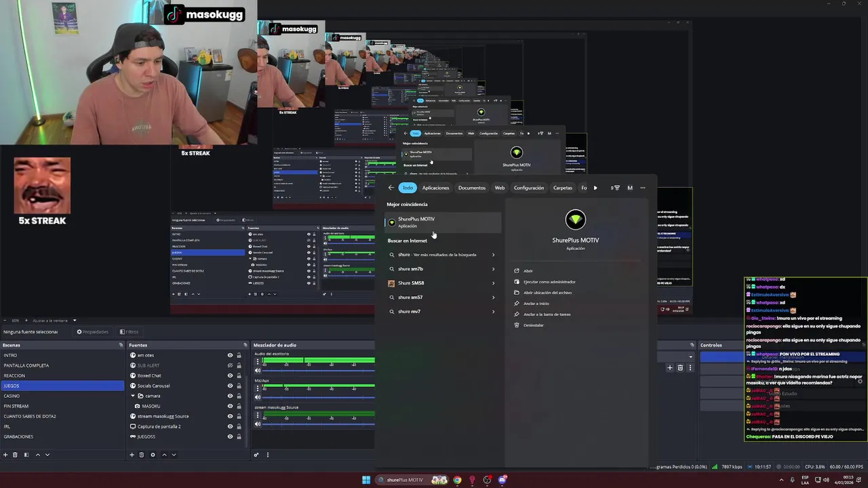The image size is (868, 488).
Task: Expand shure sm57 suggestion chevron
Action: [x=493, y=298]
